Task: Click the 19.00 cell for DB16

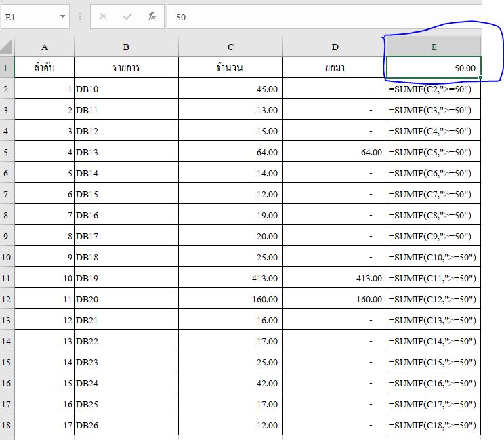Action: coord(230,215)
